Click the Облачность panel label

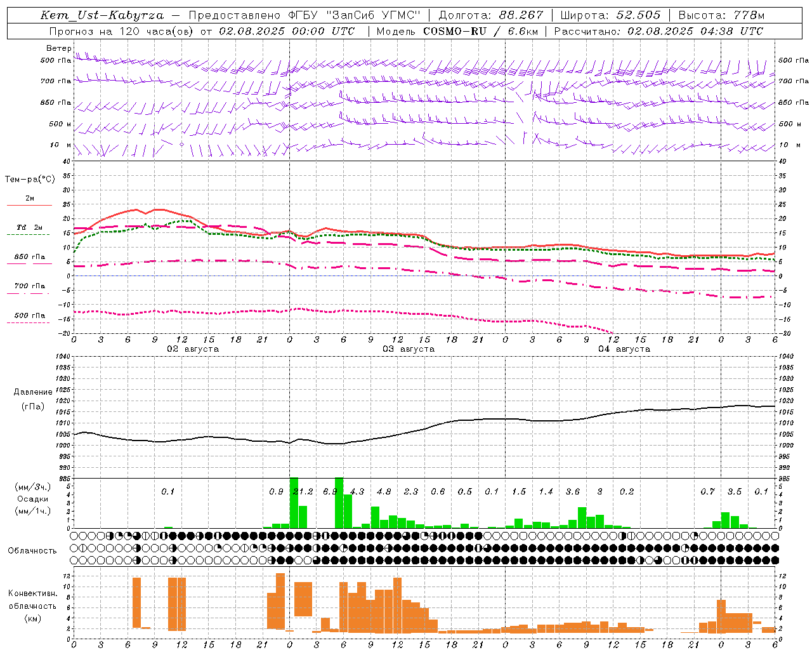32,551
